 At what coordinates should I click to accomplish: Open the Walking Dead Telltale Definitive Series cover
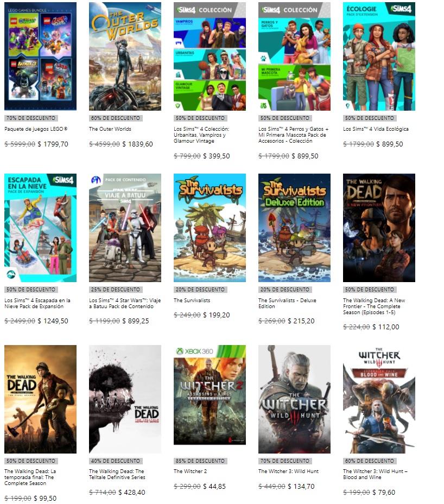[x=125, y=399]
